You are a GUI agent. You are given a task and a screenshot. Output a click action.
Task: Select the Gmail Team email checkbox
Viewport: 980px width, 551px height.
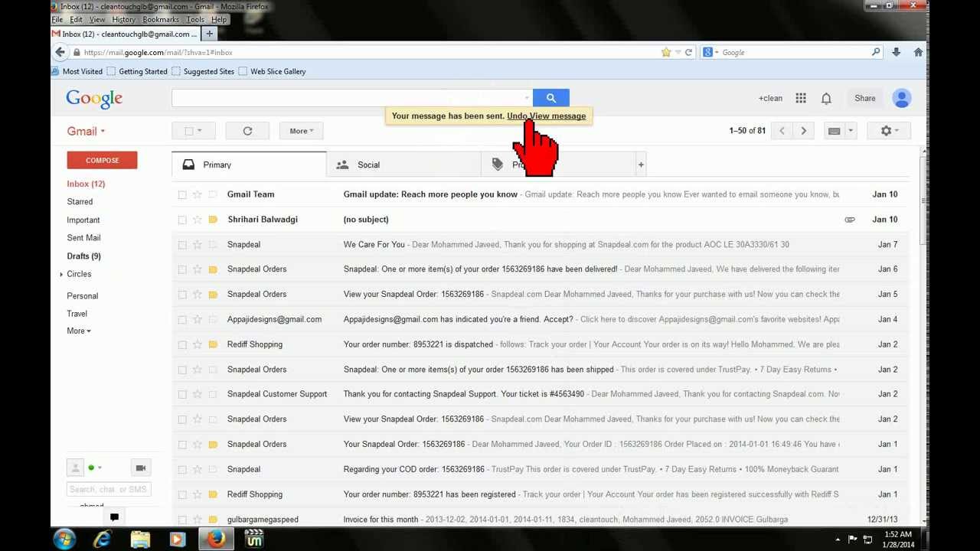coord(182,194)
